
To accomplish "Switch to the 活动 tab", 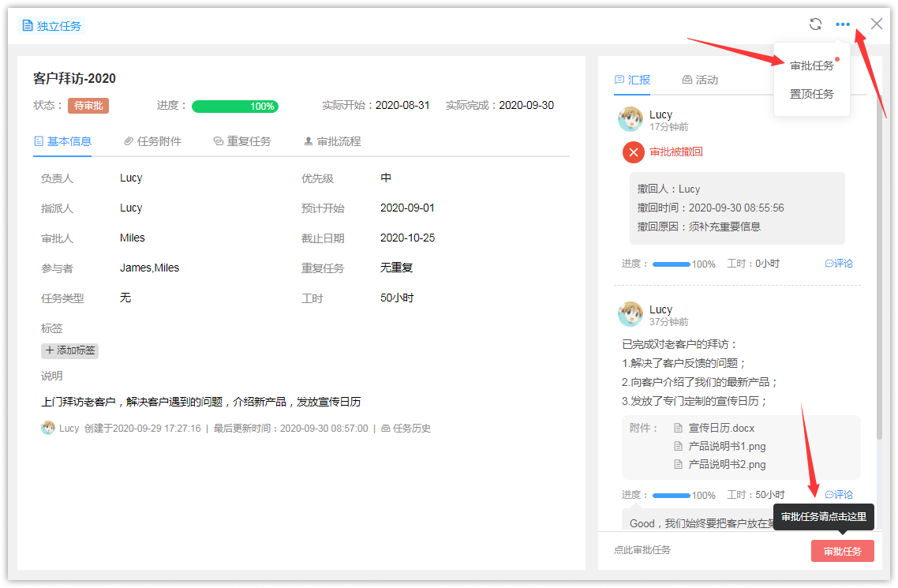I will pos(700,80).
